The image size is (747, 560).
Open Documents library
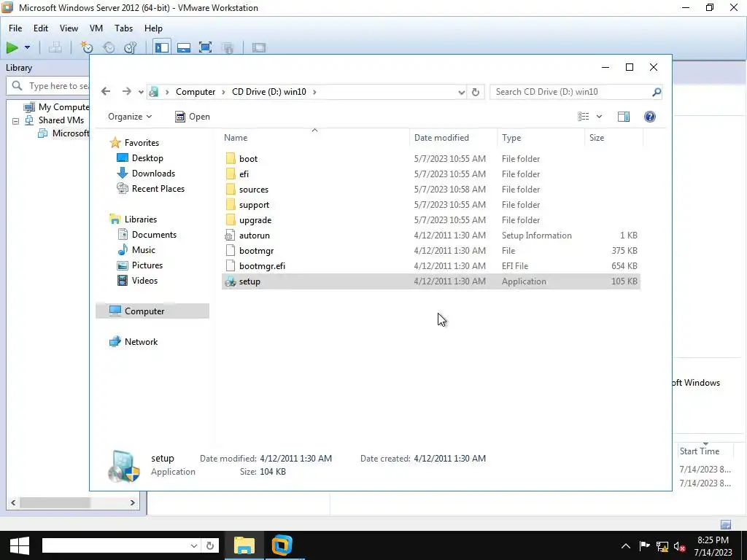147,234
